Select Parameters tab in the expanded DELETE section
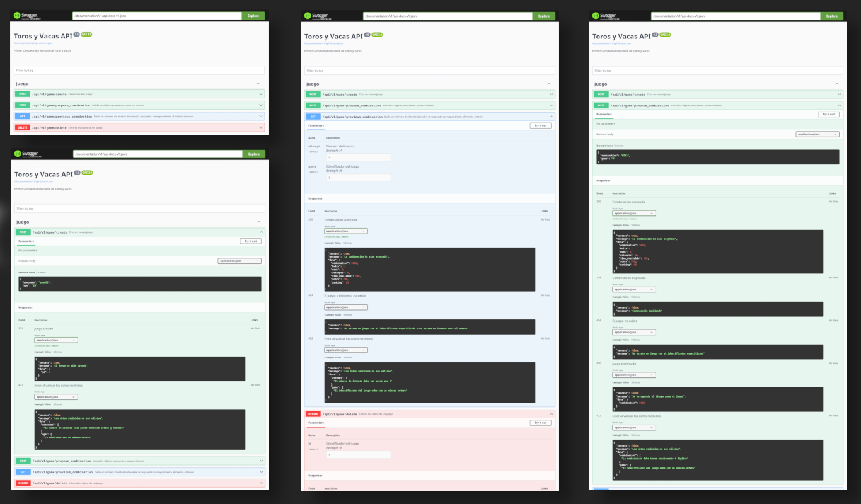861x504 pixels. [x=315, y=423]
